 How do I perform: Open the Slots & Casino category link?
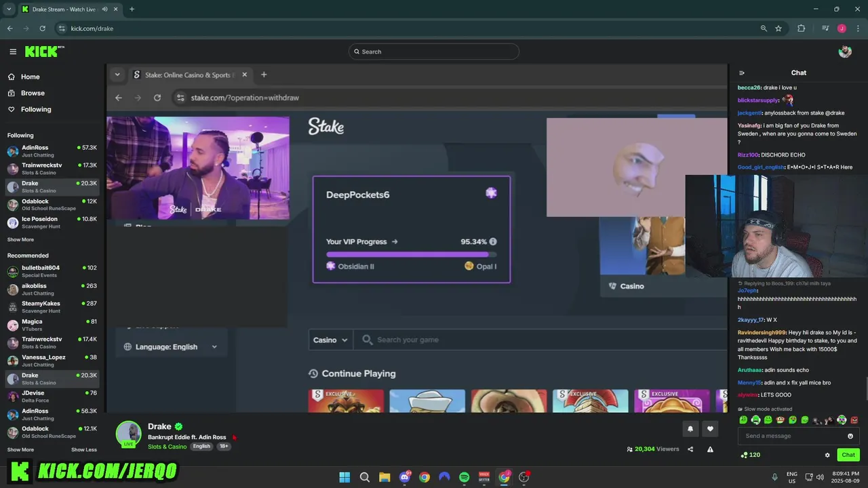pos(167,447)
